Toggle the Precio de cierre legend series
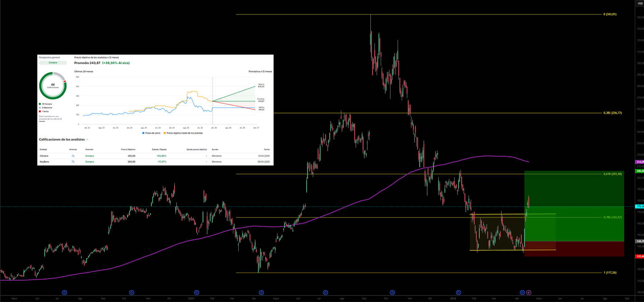 coord(151,133)
